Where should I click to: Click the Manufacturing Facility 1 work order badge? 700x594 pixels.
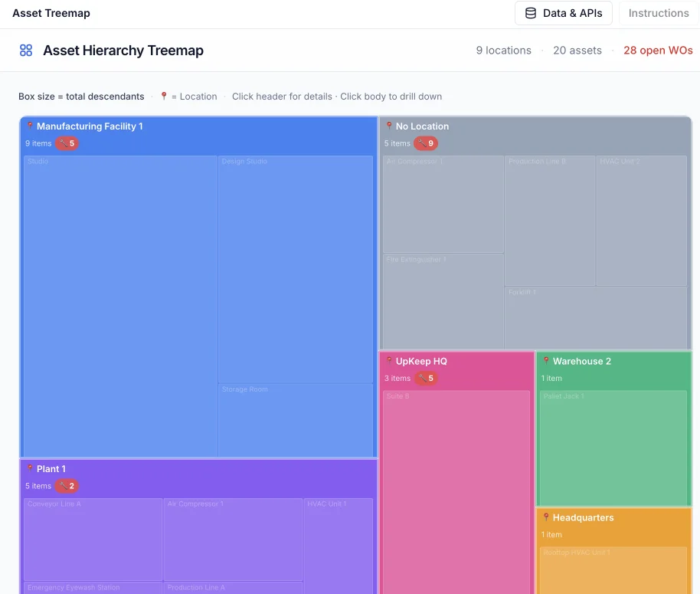(x=67, y=143)
